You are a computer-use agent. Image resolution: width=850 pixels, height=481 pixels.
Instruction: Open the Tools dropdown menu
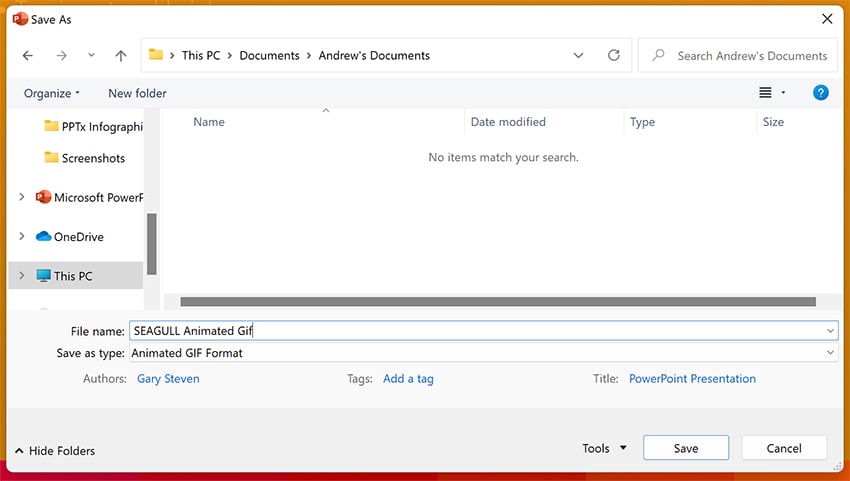click(604, 449)
